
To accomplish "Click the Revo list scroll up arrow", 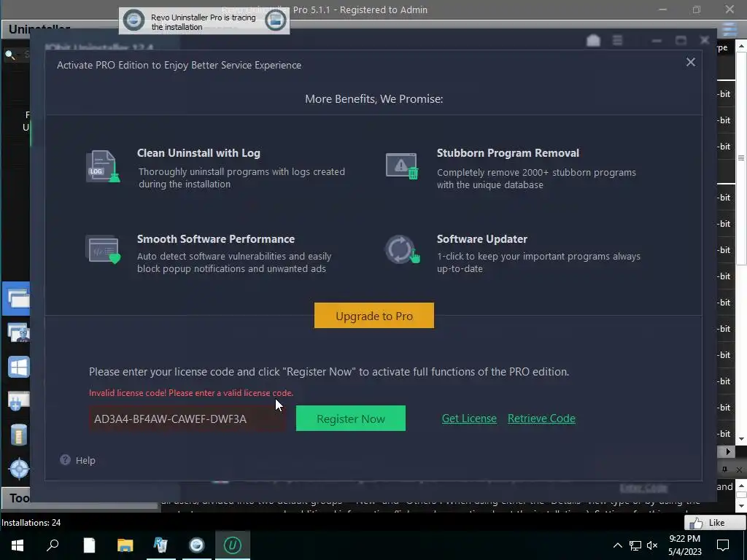I will 741,47.
